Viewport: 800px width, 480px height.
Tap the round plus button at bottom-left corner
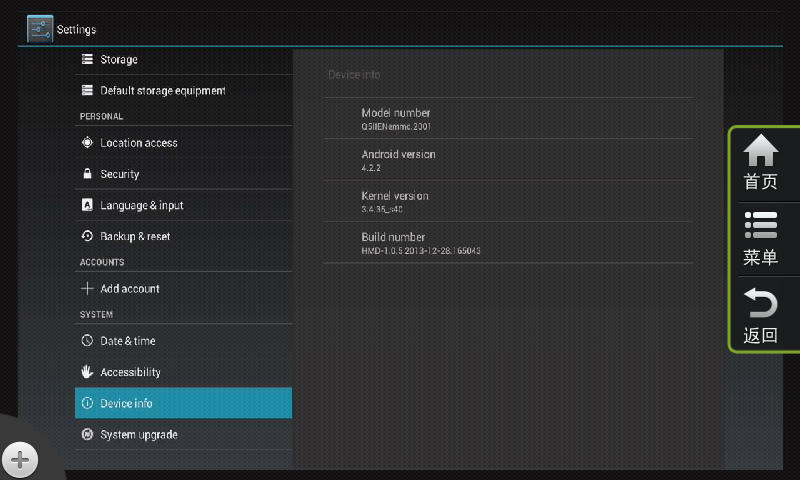[20, 460]
